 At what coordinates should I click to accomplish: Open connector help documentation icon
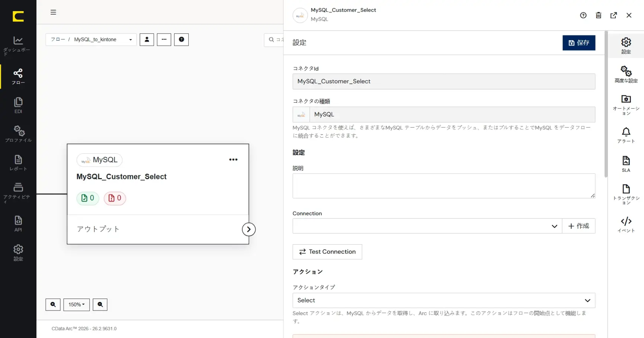(583, 15)
